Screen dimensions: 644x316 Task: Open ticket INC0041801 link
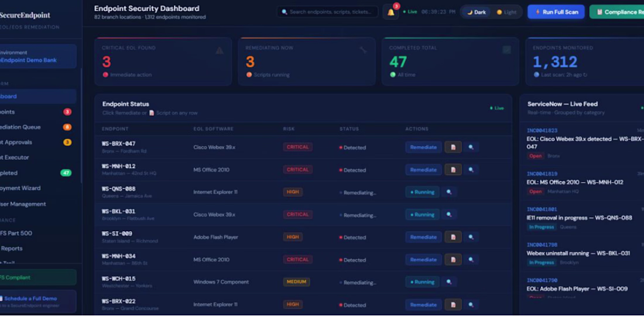click(x=542, y=209)
